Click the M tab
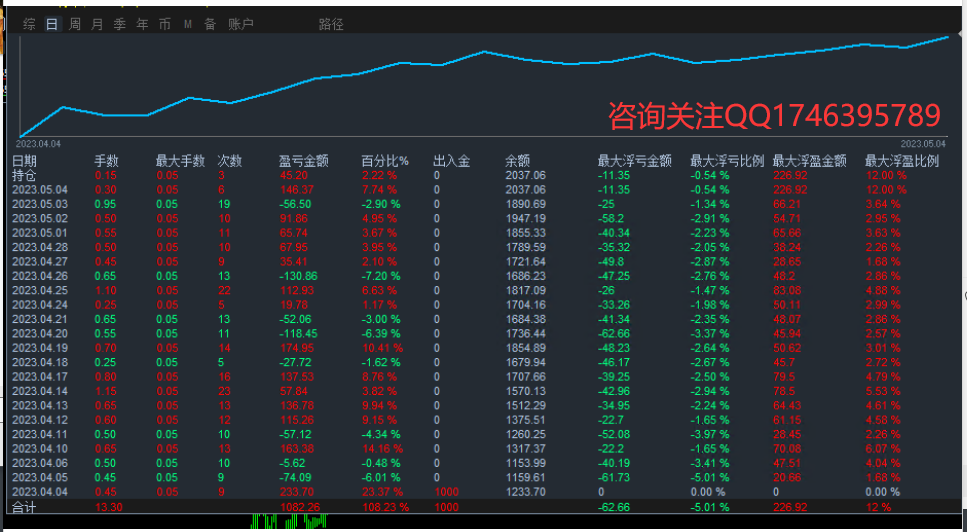Screen dimensions: 967x532 [x=188, y=24]
